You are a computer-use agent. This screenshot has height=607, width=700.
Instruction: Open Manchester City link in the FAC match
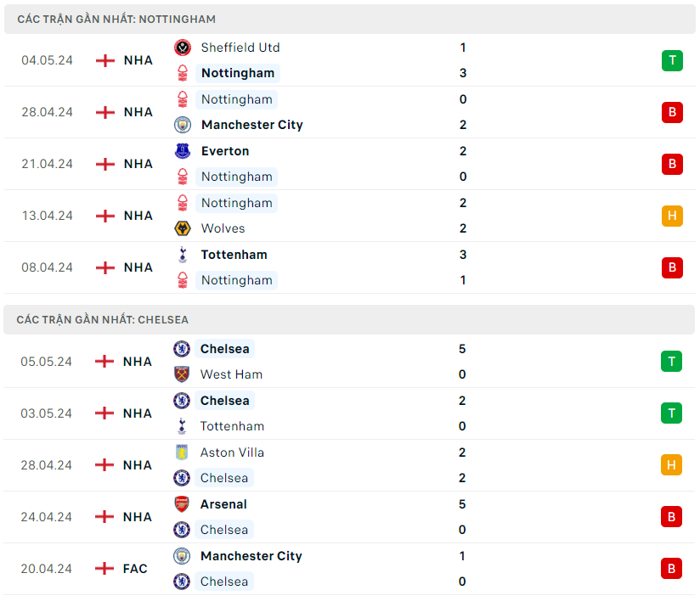click(251, 556)
